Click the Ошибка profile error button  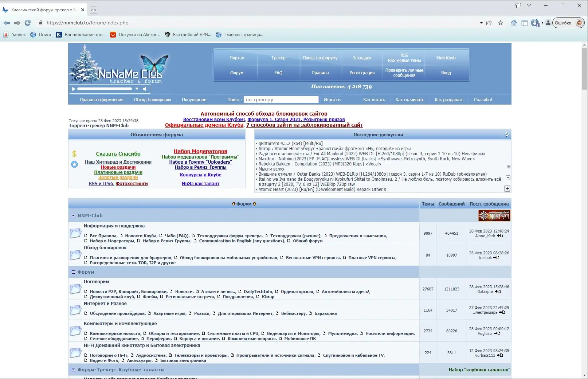pos(568,23)
